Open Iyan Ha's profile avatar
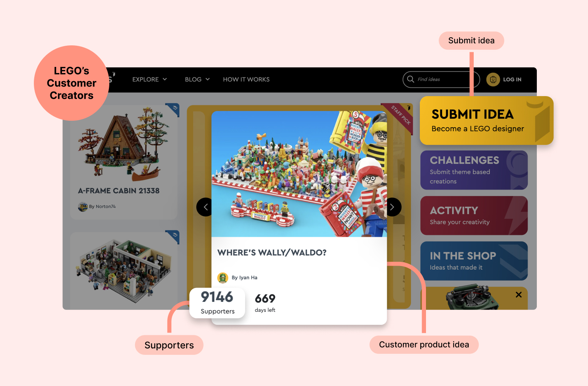588x386 pixels. [223, 278]
